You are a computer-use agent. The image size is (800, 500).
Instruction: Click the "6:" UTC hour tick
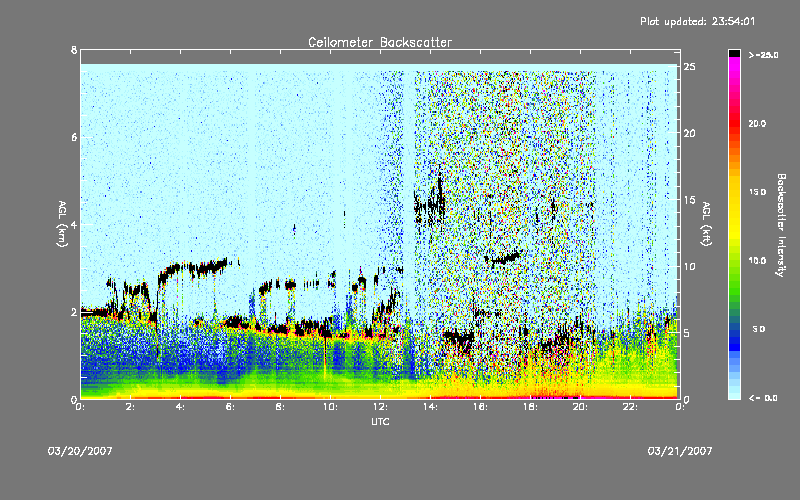pyautogui.click(x=231, y=407)
